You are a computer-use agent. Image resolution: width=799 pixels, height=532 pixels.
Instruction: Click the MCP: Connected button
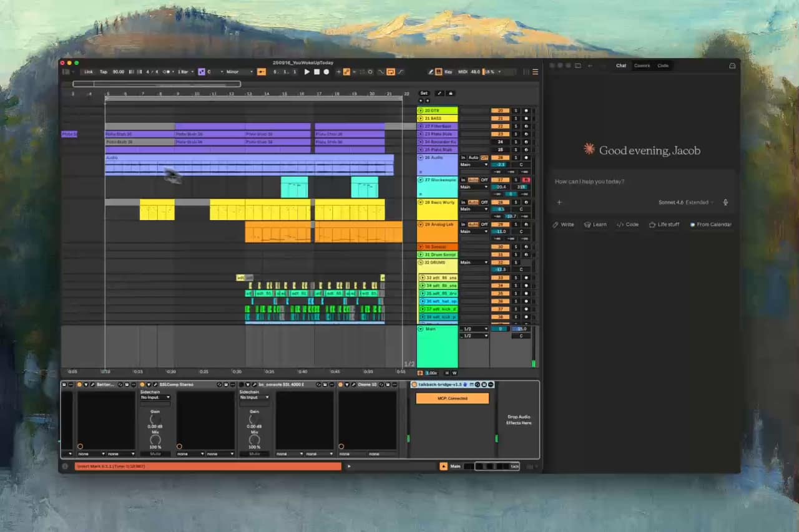click(x=452, y=398)
